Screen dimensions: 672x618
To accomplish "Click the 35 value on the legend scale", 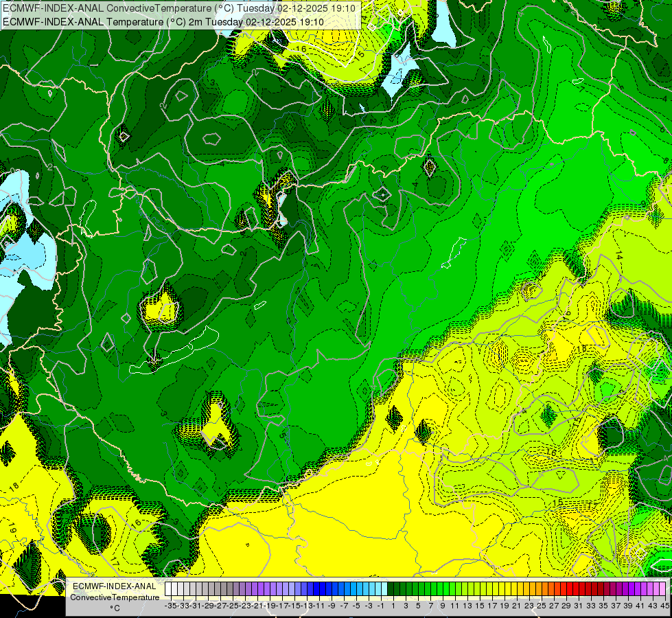I will 603,606.
